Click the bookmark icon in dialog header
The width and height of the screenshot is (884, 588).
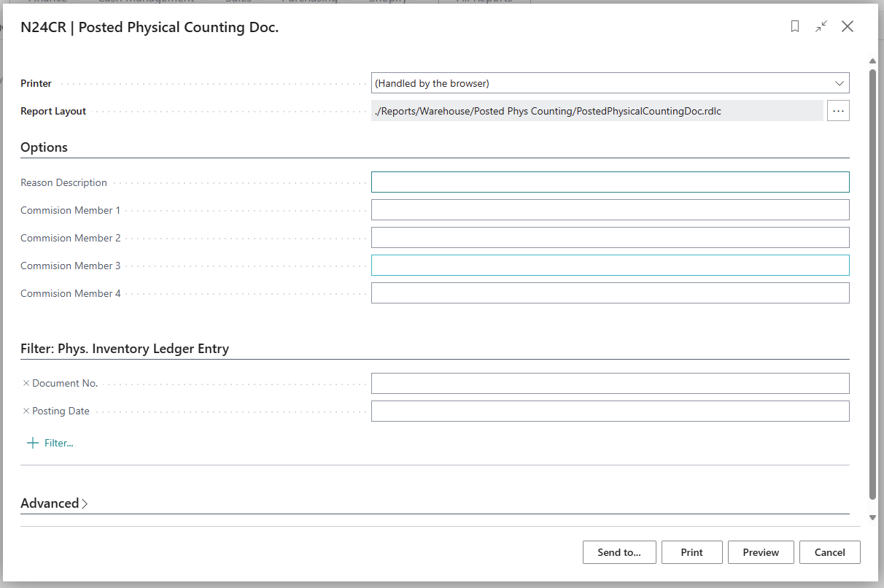[795, 27]
